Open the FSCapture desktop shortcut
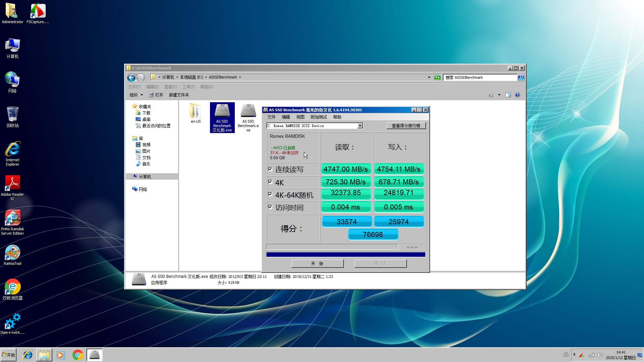This screenshot has width=644, height=362. (x=38, y=13)
